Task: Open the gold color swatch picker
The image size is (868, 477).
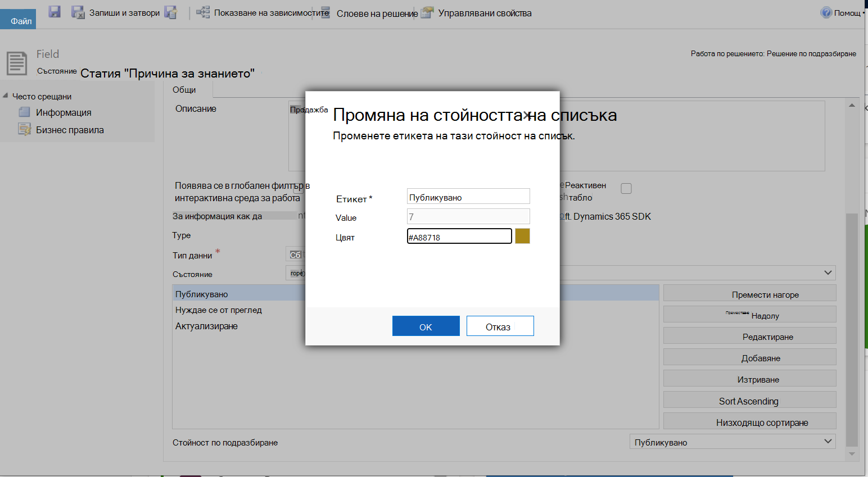Action: 522,236
